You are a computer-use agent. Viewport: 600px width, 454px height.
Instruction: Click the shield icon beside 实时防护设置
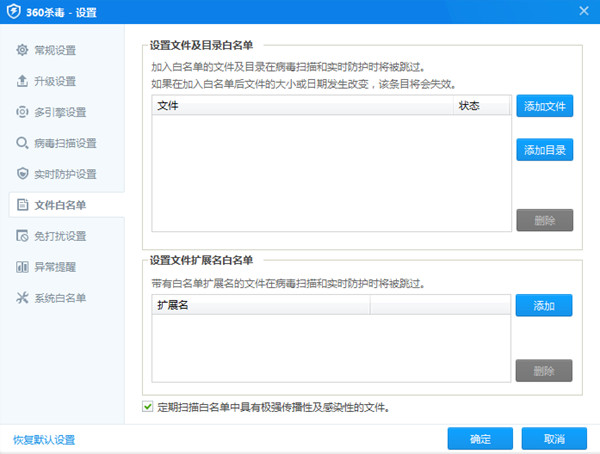point(22,174)
